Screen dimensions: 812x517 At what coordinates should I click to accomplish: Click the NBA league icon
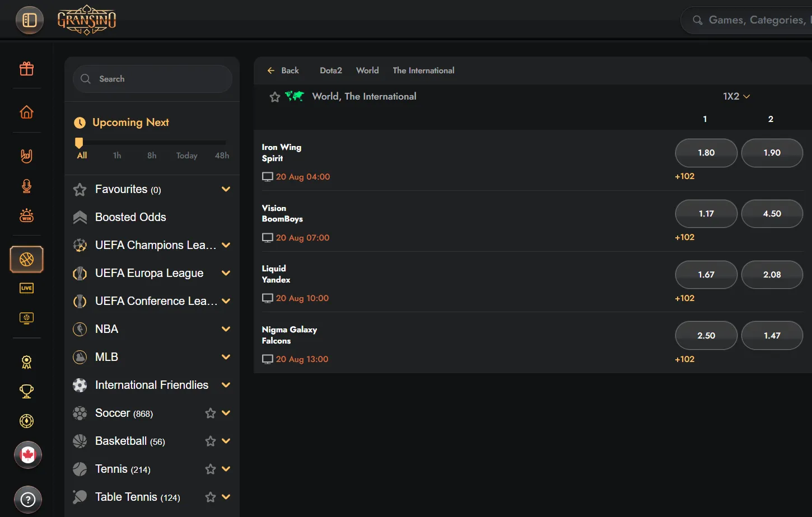click(80, 329)
